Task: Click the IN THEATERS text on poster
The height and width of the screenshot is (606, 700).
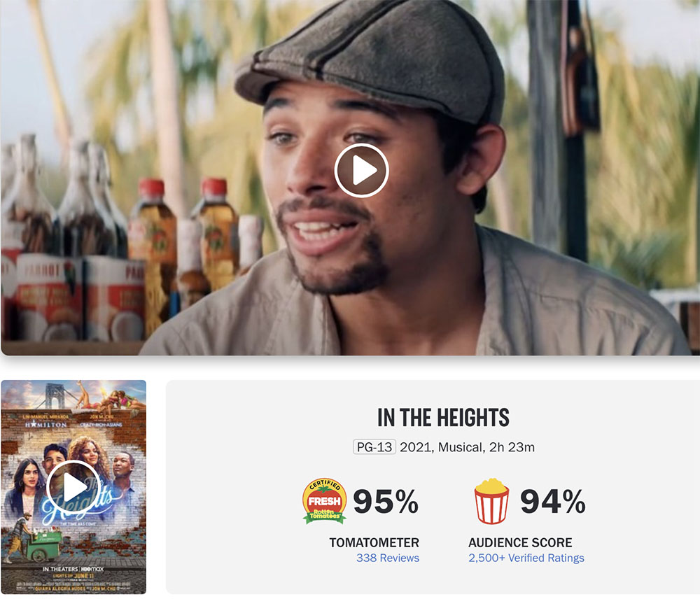Action: pyautogui.click(x=59, y=569)
